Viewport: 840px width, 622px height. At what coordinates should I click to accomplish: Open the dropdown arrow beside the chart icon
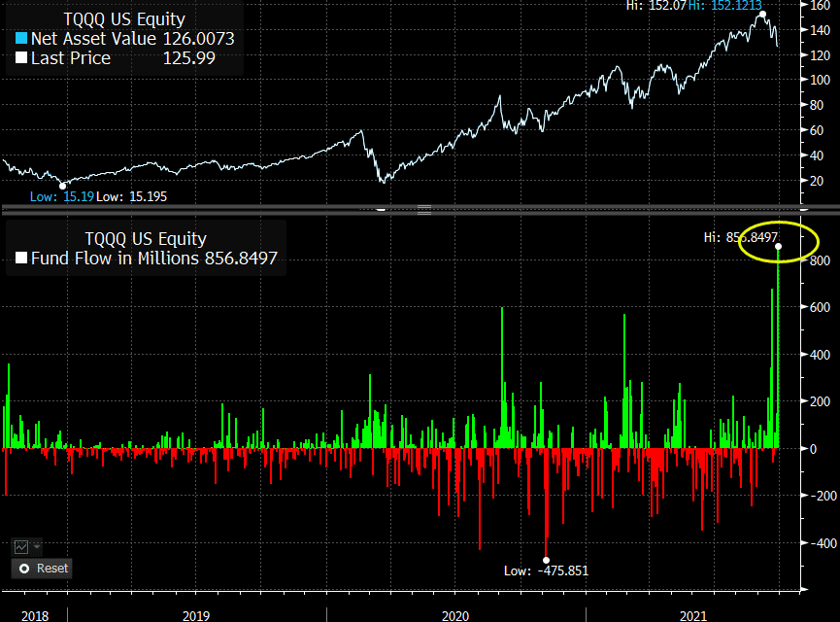(37, 547)
